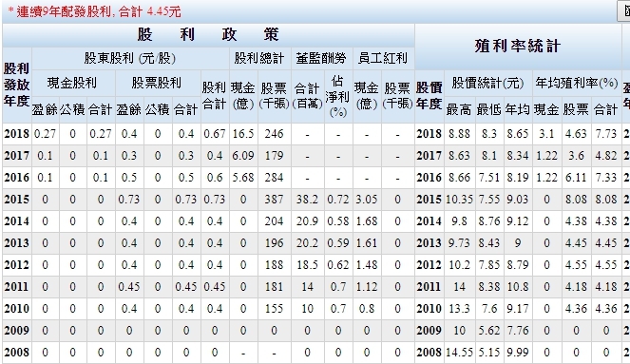Viewport: 630px width, 364px height.
Task: Click the '最高' price column header
Action: coord(458,109)
